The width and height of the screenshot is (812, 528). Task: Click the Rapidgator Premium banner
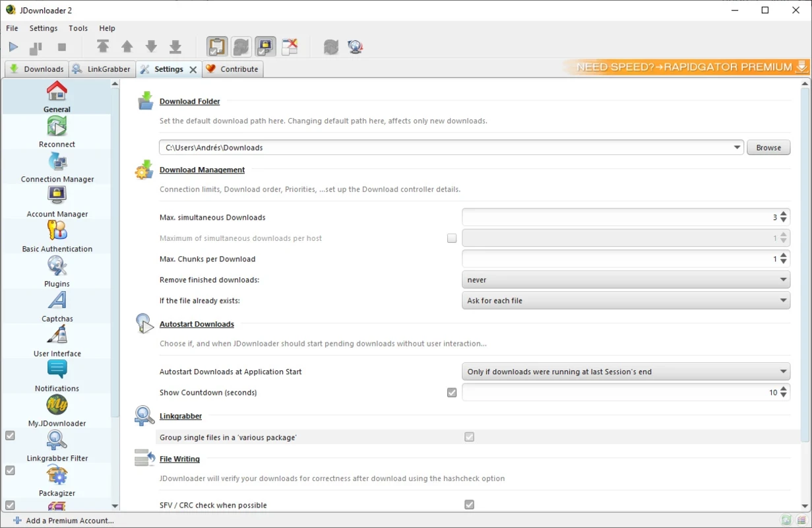point(686,67)
